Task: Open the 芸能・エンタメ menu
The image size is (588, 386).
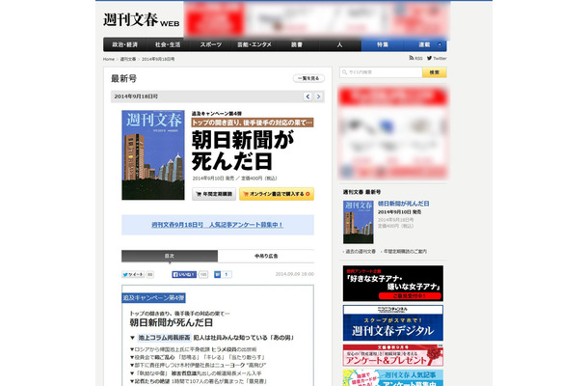Action: tap(254, 44)
